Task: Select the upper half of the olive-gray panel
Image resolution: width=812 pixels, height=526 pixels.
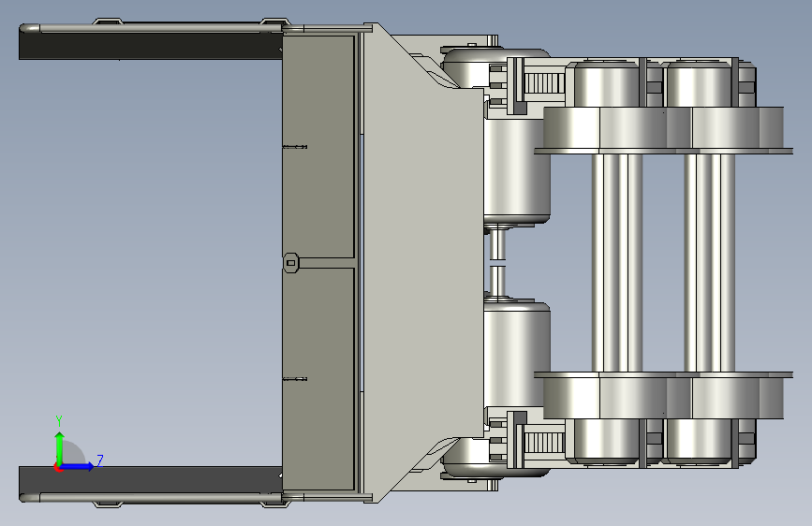Action: 318,147
